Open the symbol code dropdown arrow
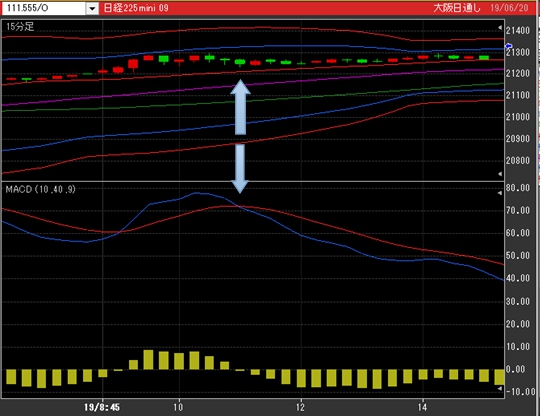 [x=92, y=8]
